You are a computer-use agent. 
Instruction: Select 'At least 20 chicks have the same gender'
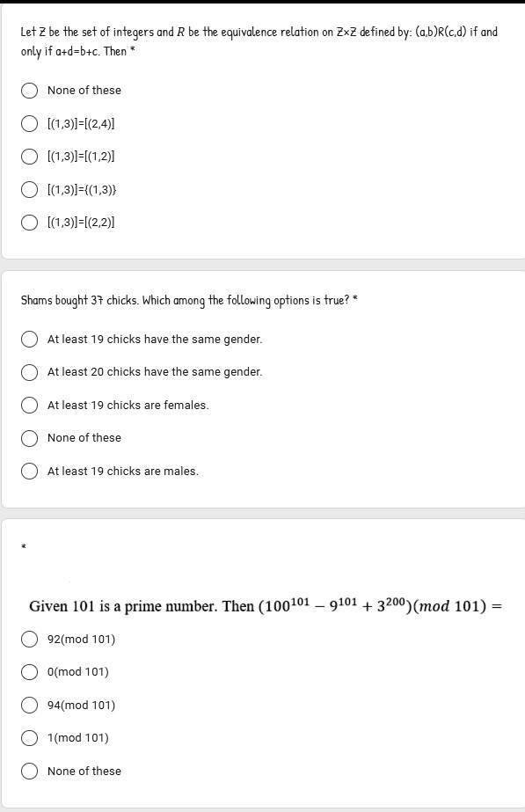[x=29, y=371]
